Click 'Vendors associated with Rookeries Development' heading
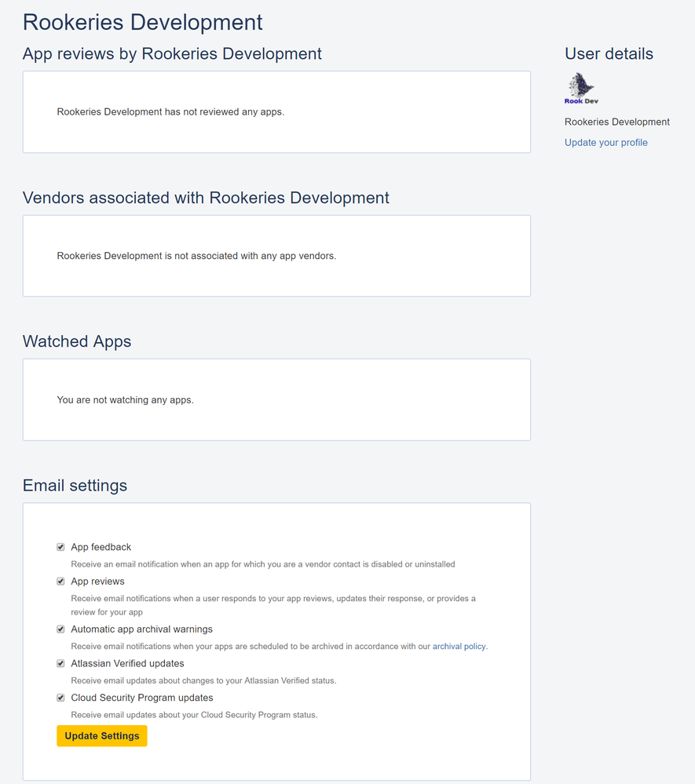Viewport: 695px width, 784px height. click(206, 198)
